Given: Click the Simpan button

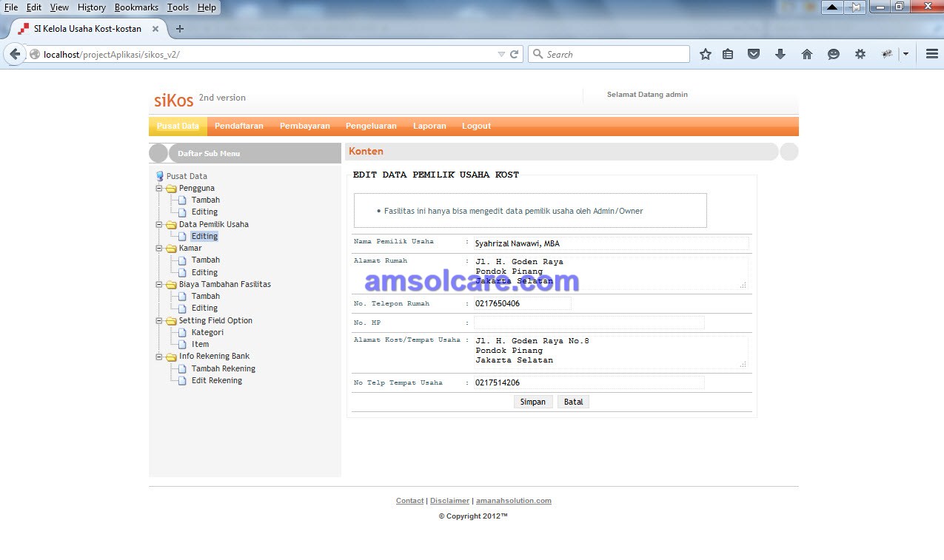Looking at the screenshot, I should [x=533, y=402].
